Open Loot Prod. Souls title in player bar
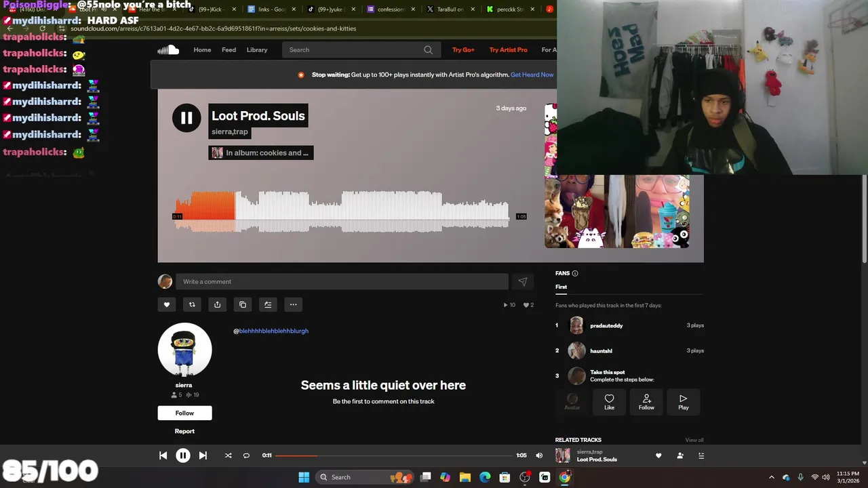 click(x=597, y=460)
